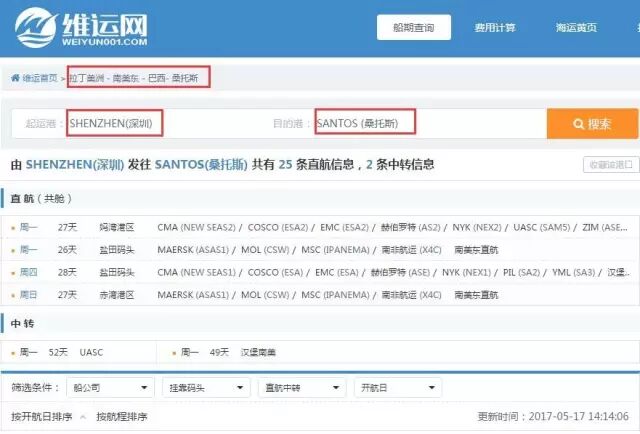Select the 周四 28天 盐田码头 row
This screenshot has width=640, height=434.
320,272
